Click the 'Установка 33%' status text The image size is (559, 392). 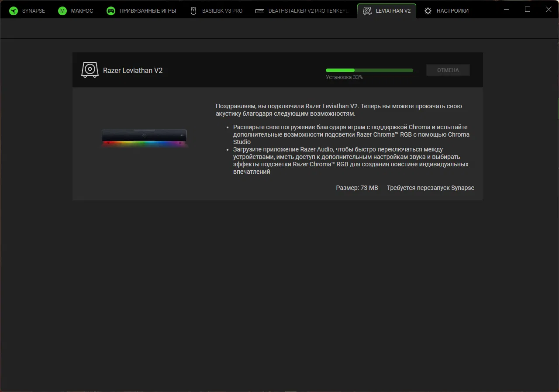[344, 77]
